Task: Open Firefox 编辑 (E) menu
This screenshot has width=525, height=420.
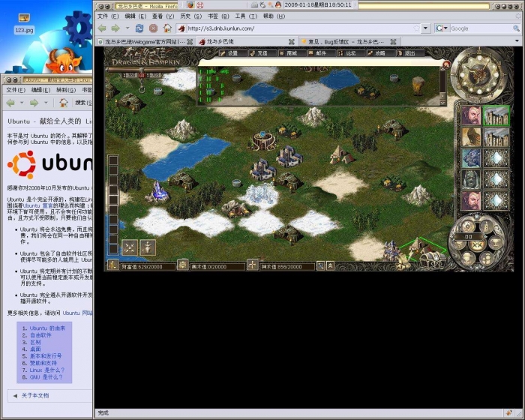Action: [135, 16]
